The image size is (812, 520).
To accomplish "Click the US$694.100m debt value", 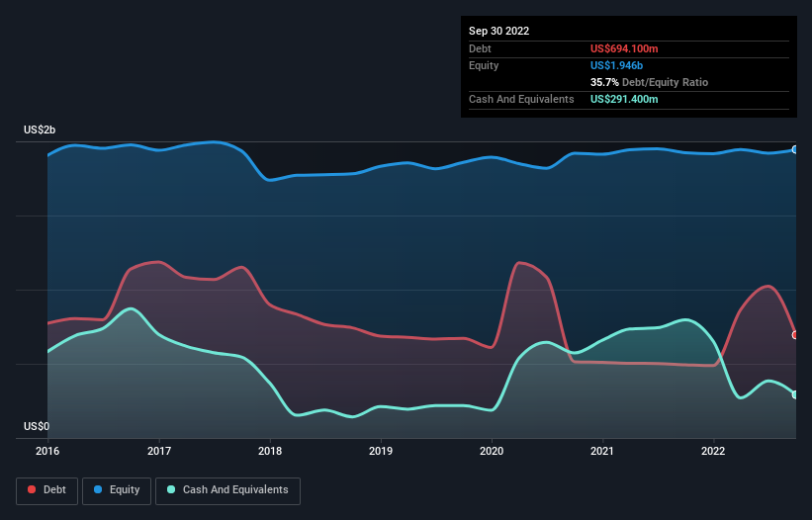I will pos(624,48).
